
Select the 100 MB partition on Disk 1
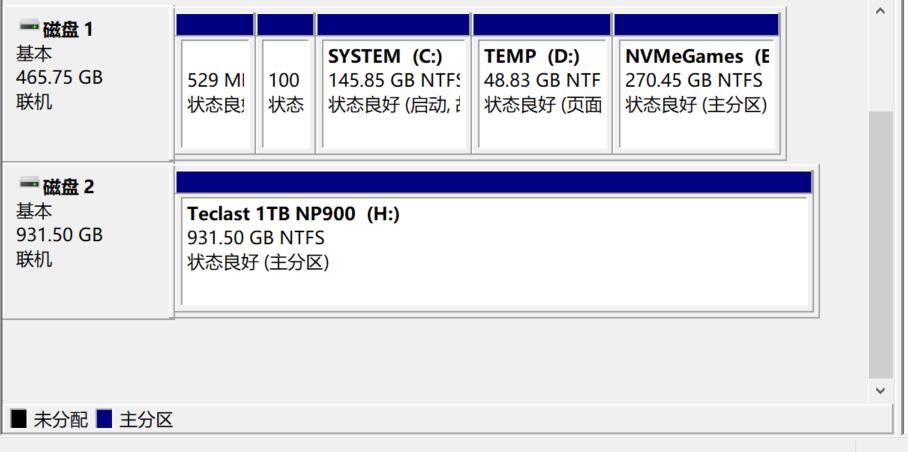[285, 95]
